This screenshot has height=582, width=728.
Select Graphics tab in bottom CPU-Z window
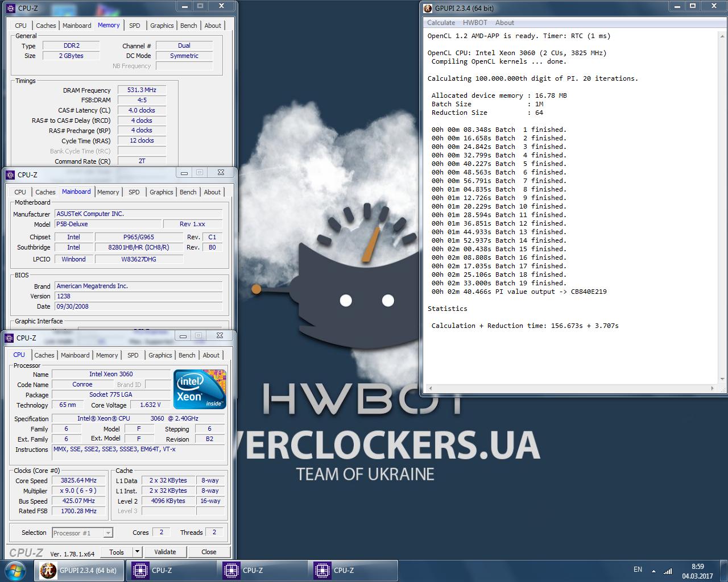[160, 355]
